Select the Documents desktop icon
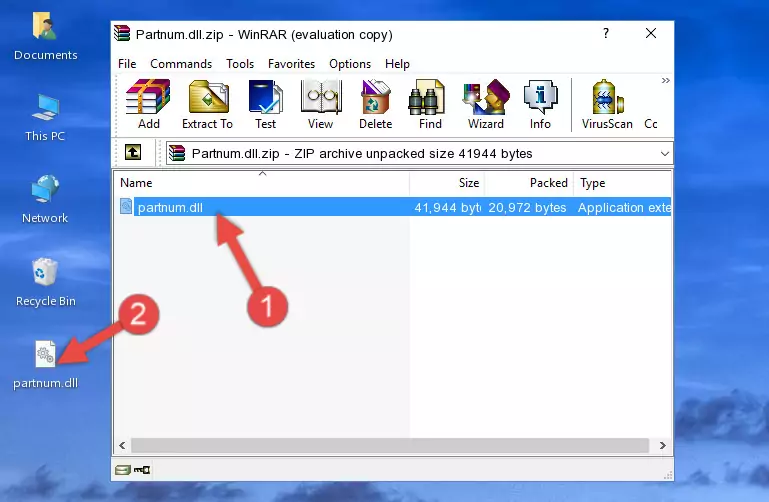Image resolution: width=769 pixels, height=502 pixels. (x=46, y=36)
